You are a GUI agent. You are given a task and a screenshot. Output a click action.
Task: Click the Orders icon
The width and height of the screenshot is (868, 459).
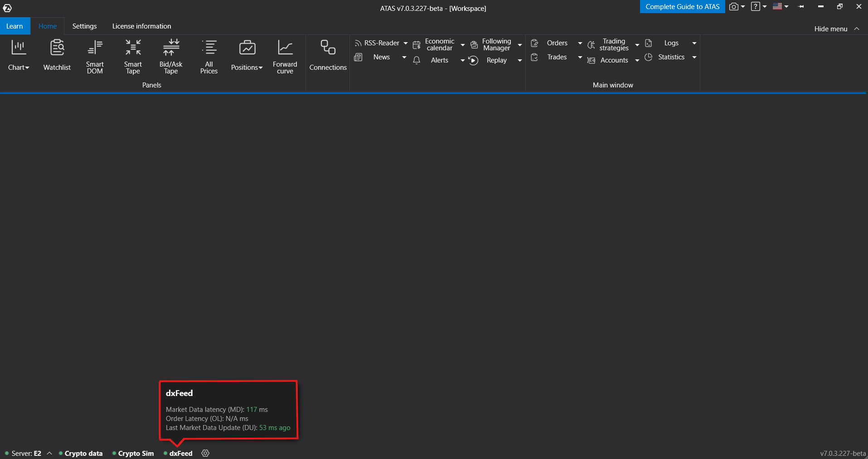pyautogui.click(x=534, y=43)
